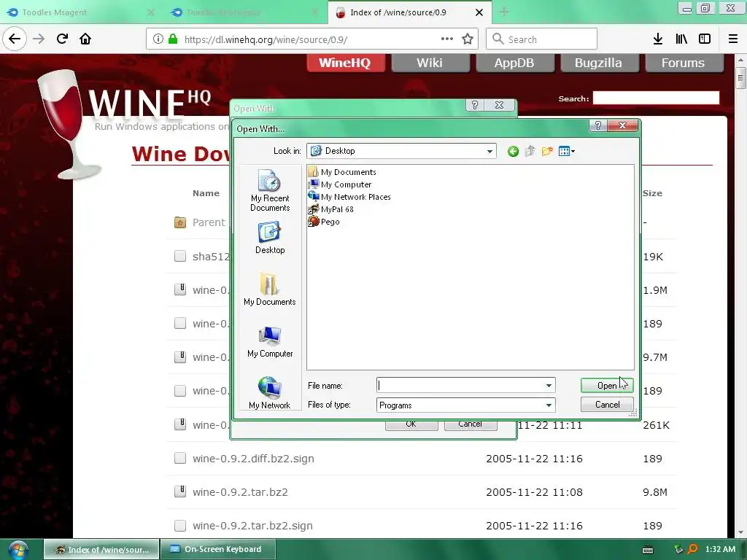Screen dimensions: 747x560
Task: Show site information for winehq.org
Action: point(158,39)
